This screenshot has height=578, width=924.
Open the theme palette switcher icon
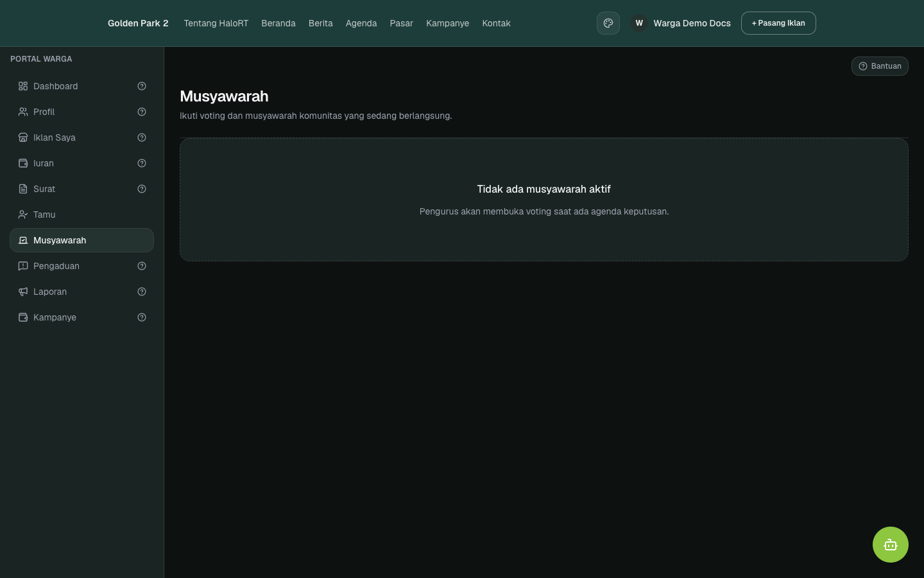(608, 23)
